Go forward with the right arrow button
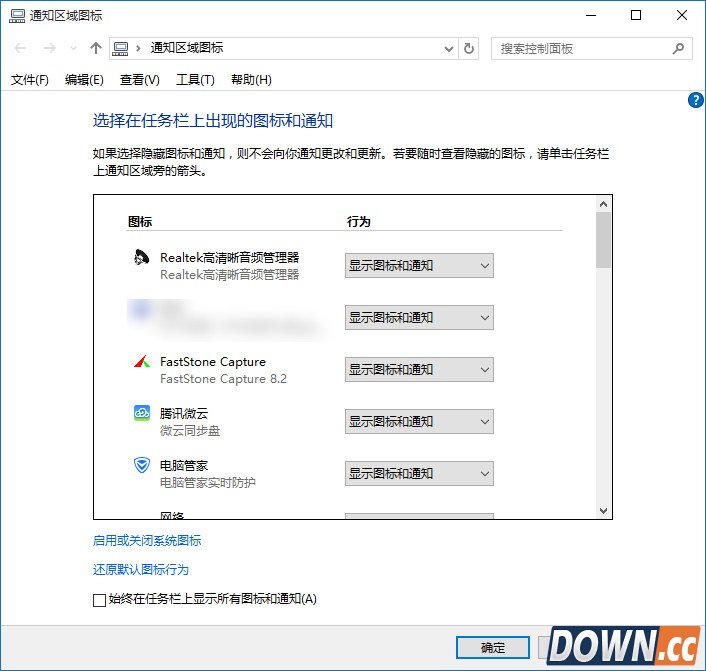 tap(50, 48)
